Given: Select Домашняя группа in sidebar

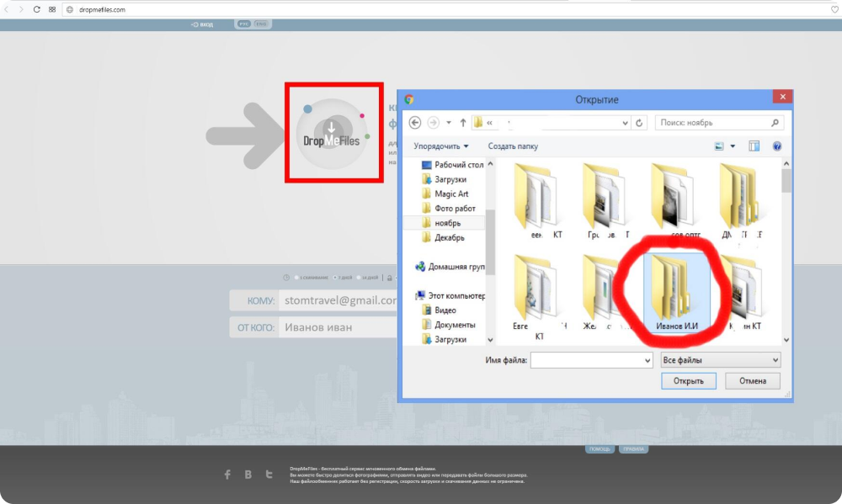Looking at the screenshot, I should [450, 266].
